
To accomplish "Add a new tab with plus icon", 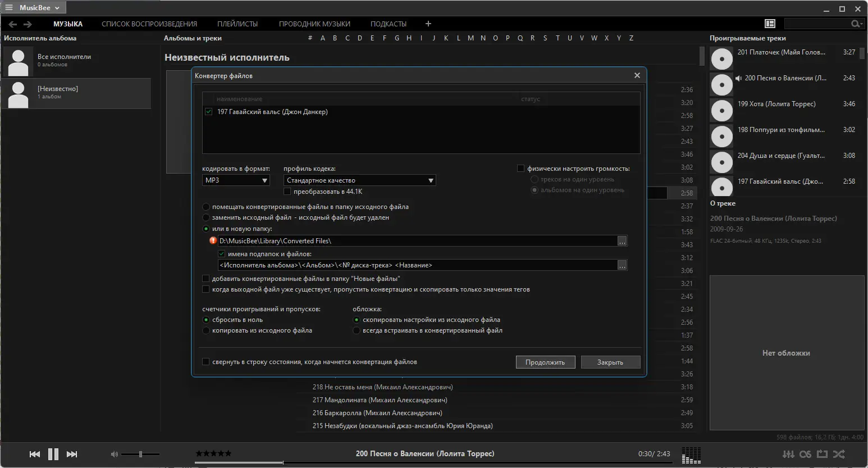I will pyautogui.click(x=428, y=24).
